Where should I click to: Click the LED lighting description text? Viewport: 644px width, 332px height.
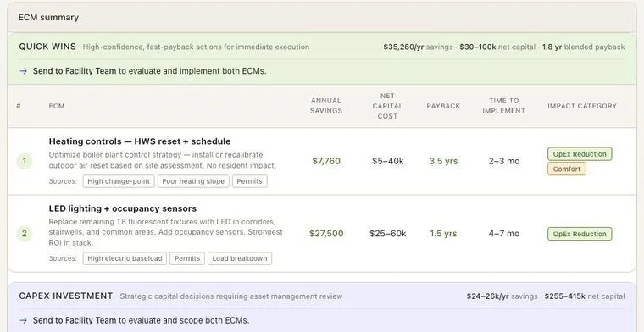165,232
